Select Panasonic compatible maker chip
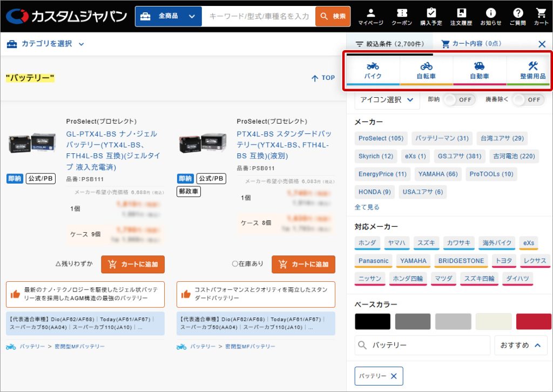 tap(374, 261)
